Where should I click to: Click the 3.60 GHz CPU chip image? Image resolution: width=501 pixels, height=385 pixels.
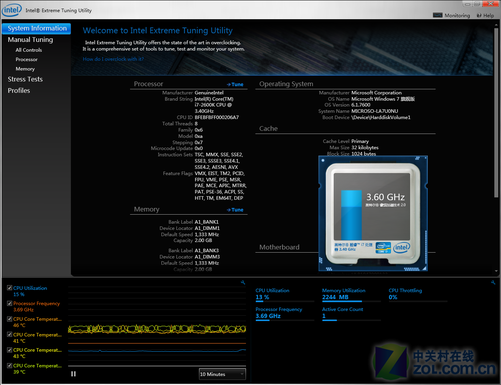pyautogui.click(x=373, y=213)
